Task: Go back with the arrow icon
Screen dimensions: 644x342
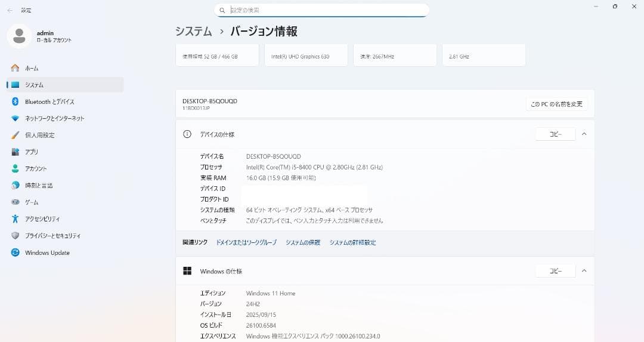Action: point(10,10)
